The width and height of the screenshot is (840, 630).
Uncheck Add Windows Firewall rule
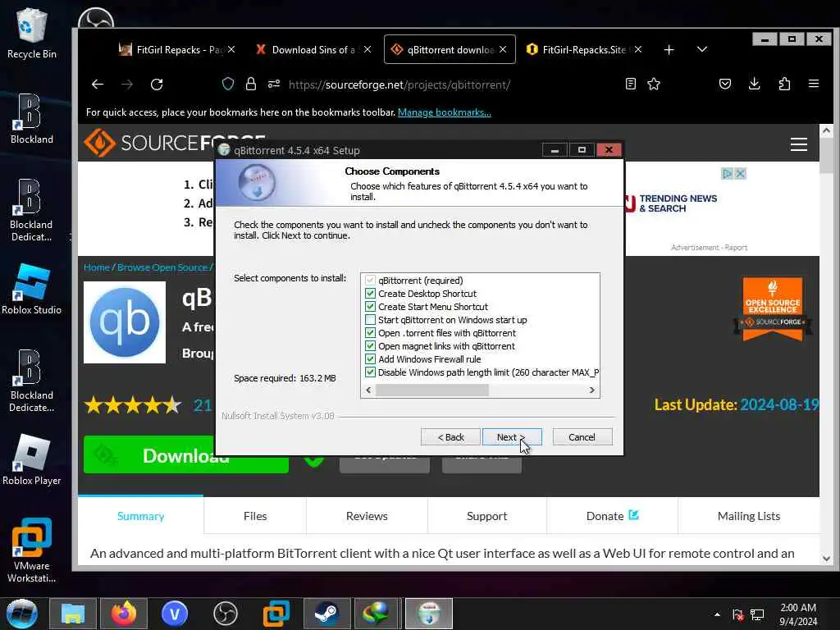(x=370, y=359)
